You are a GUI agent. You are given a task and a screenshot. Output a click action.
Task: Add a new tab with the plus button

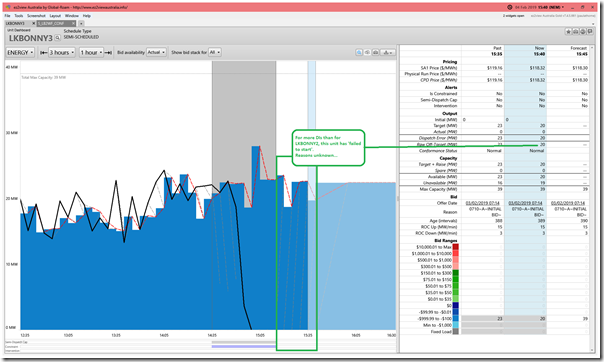click(x=81, y=23)
